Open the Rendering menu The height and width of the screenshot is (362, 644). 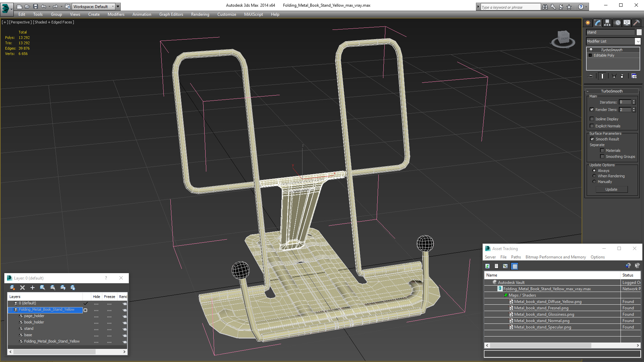click(x=200, y=14)
